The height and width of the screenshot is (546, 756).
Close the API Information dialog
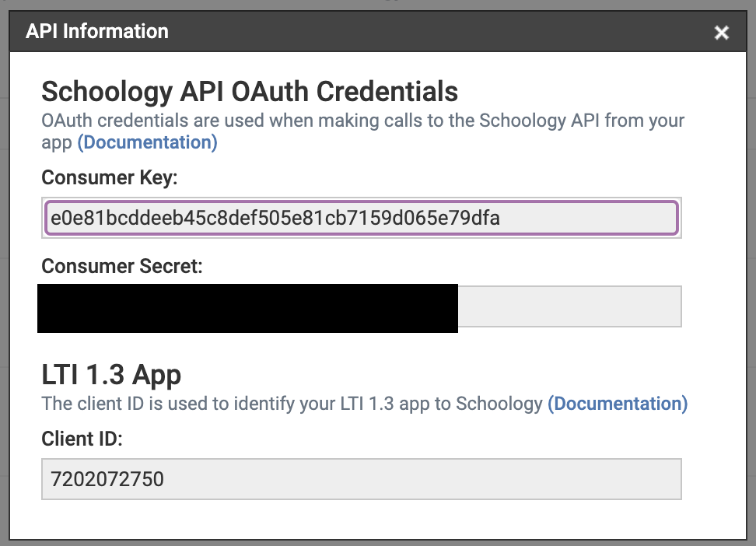coord(722,33)
